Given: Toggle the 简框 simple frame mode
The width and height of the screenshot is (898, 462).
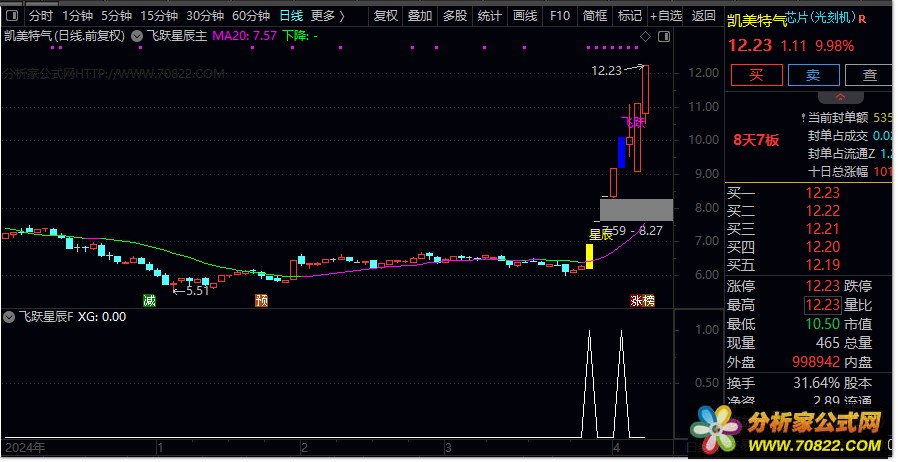Looking at the screenshot, I should (594, 15).
